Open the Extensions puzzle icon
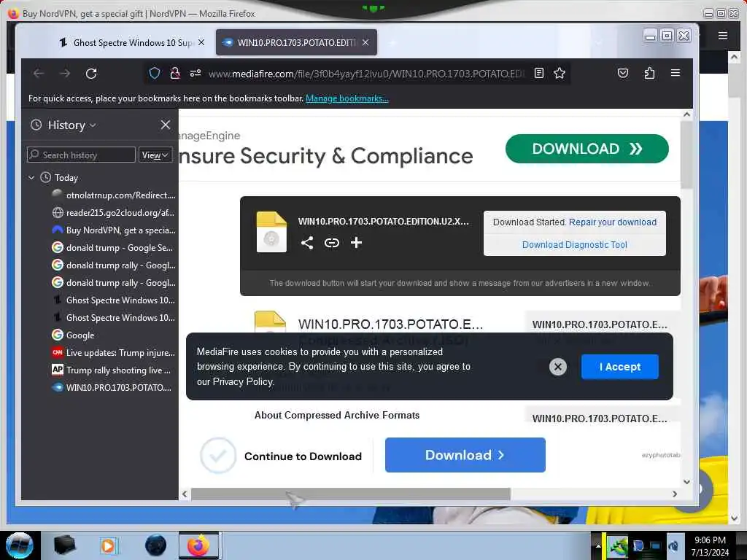The height and width of the screenshot is (560, 747). 649,74
